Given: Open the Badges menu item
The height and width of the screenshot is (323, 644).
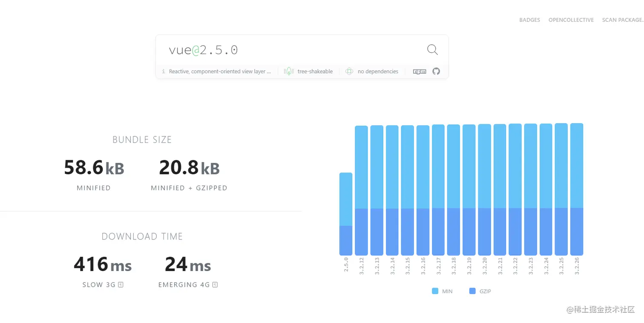Looking at the screenshot, I should click(529, 20).
